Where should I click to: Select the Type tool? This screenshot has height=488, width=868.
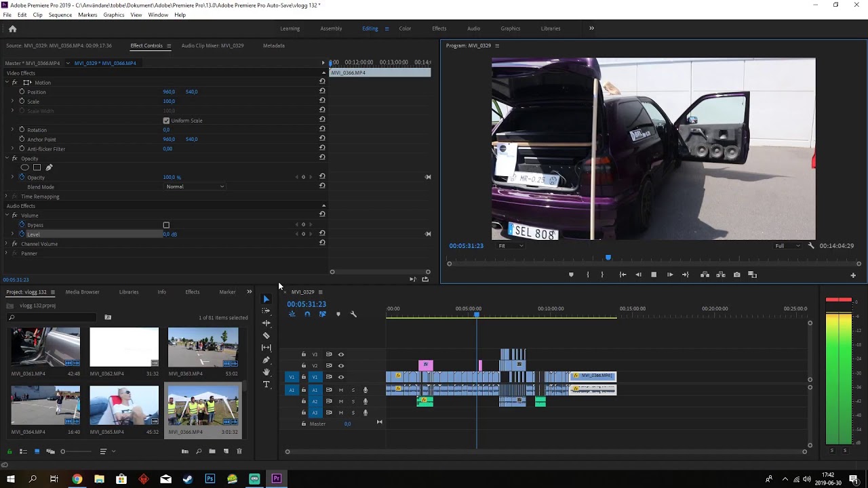(x=266, y=384)
